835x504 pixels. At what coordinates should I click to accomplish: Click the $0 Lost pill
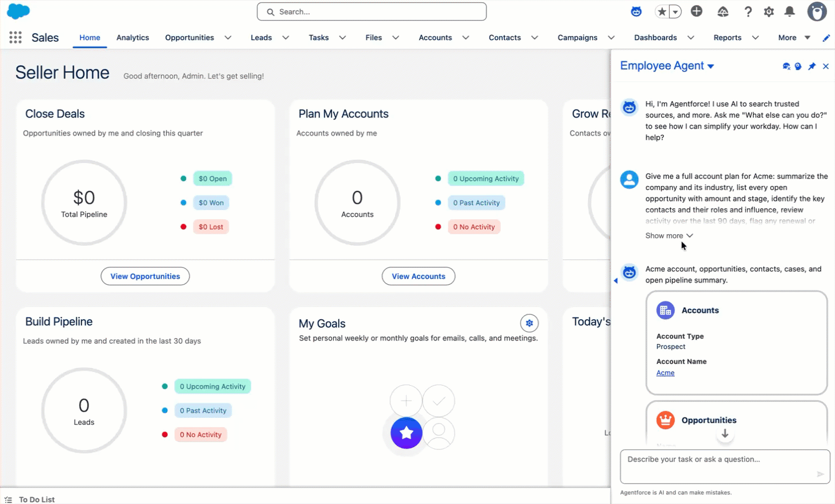pyautogui.click(x=211, y=227)
